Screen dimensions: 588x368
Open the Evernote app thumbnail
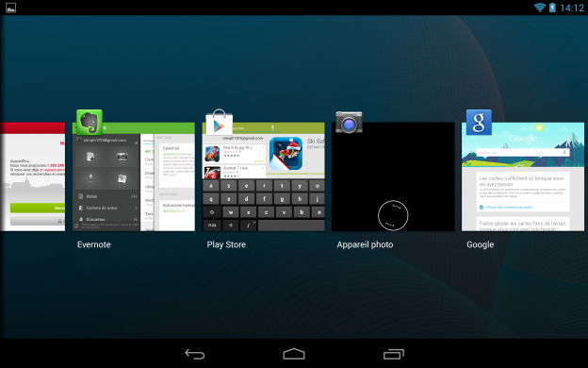134,176
